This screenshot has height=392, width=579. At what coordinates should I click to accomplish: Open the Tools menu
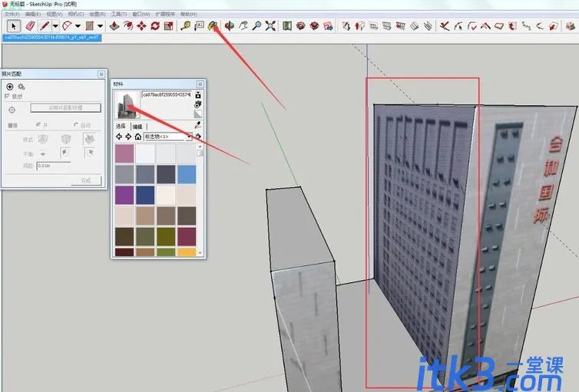[x=119, y=14]
